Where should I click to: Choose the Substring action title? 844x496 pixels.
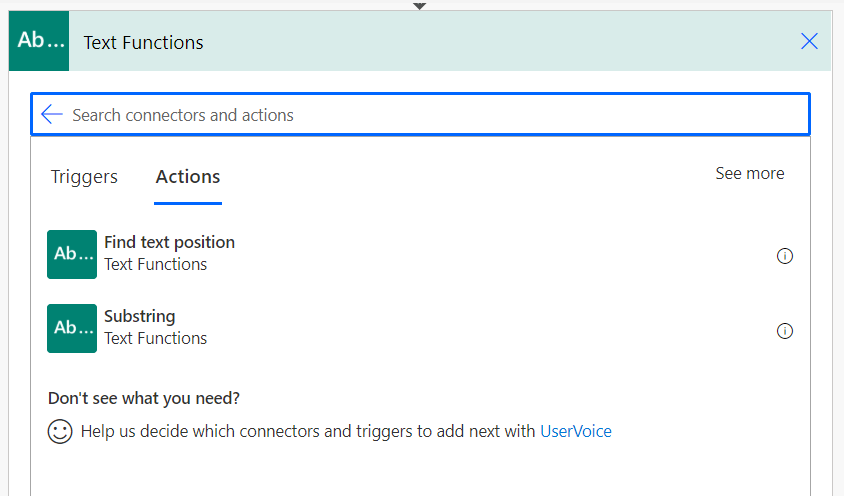pyautogui.click(x=139, y=316)
